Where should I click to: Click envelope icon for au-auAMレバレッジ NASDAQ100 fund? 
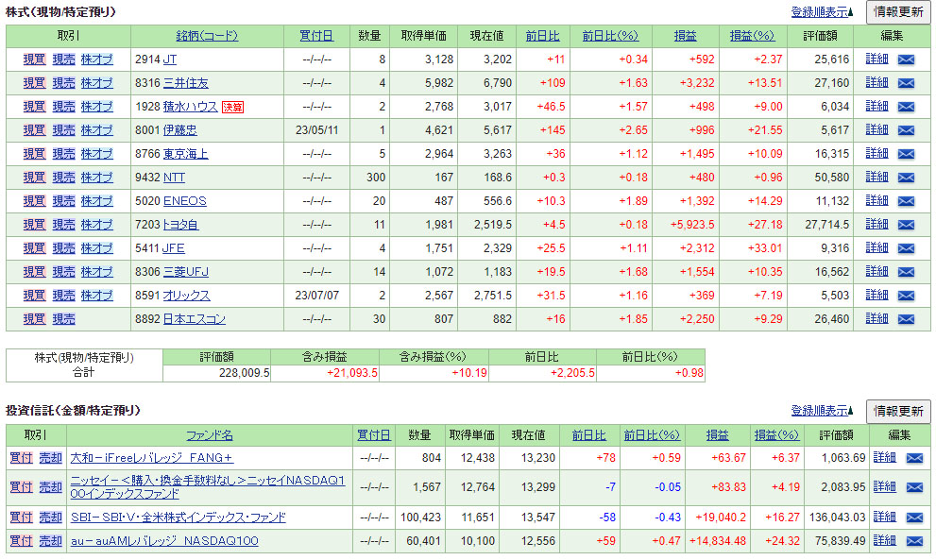click(913, 541)
